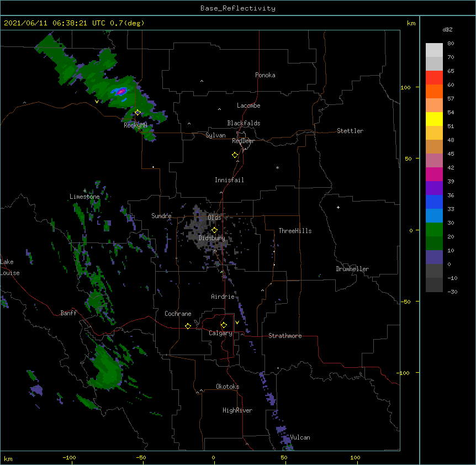Click the yellow v marker east of Calgary
This screenshot has height=465, width=476.
point(237,323)
